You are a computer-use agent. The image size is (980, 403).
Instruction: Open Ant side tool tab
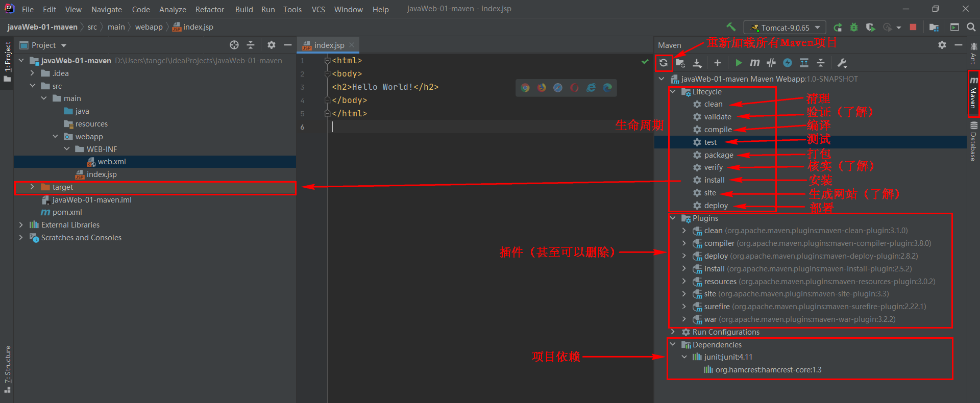pos(973,54)
